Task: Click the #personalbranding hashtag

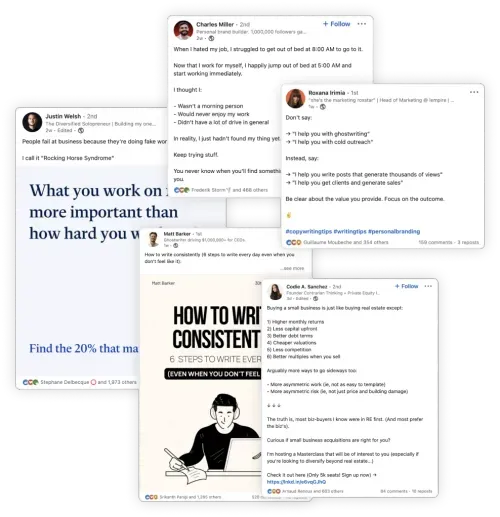Action: pos(394,231)
